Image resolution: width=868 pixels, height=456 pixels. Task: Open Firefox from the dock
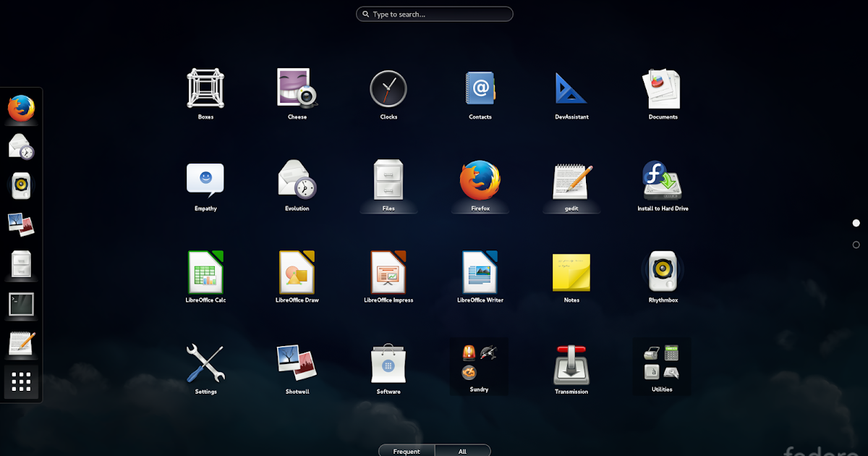coord(20,109)
